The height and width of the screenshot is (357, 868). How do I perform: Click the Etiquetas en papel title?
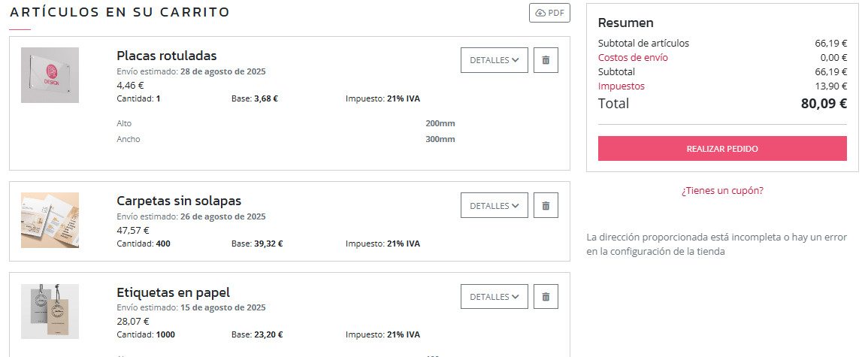click(x=174, y=292)
